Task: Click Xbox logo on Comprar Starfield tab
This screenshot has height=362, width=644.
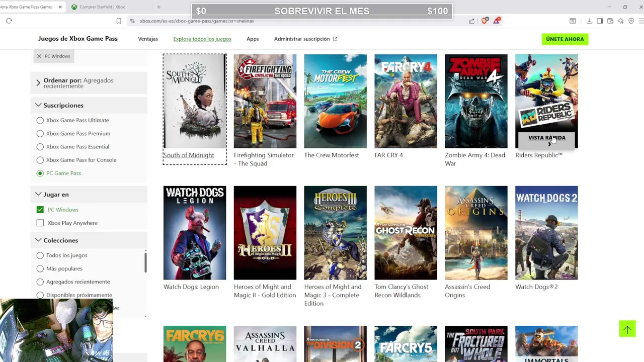Action: tap(74, 7)
